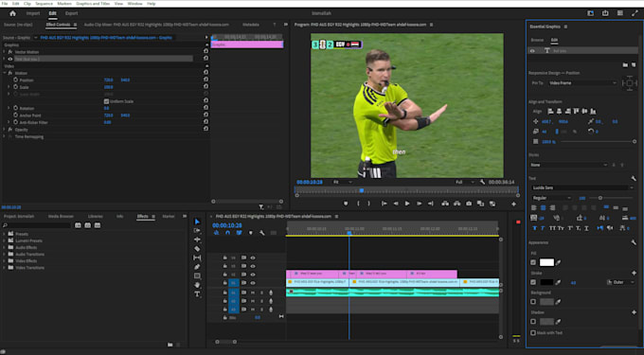This screenshot has height=355, width=644.
Task: Add a marker in timeline header
Action: 251,233
